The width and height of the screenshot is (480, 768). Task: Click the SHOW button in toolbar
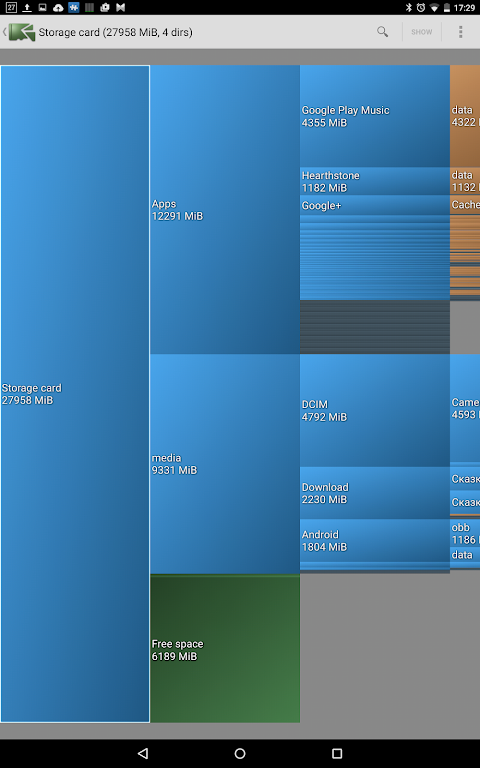click(421, 32)
